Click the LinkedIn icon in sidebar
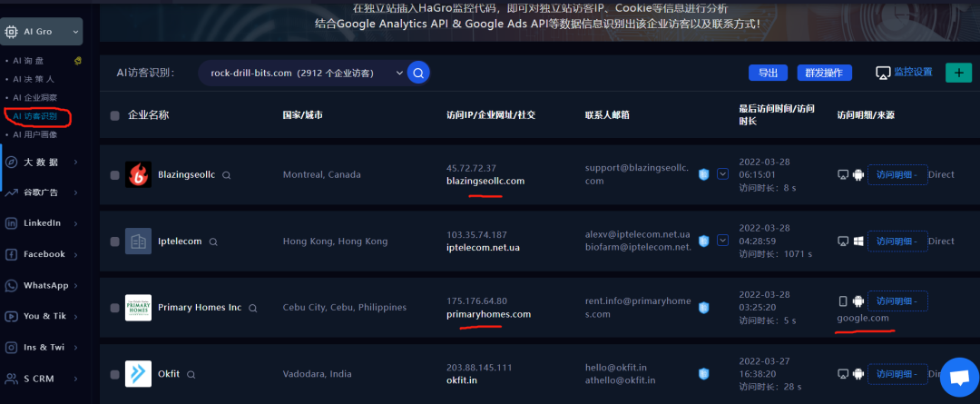This screenshot has width=980, height=404. (11, 223)
